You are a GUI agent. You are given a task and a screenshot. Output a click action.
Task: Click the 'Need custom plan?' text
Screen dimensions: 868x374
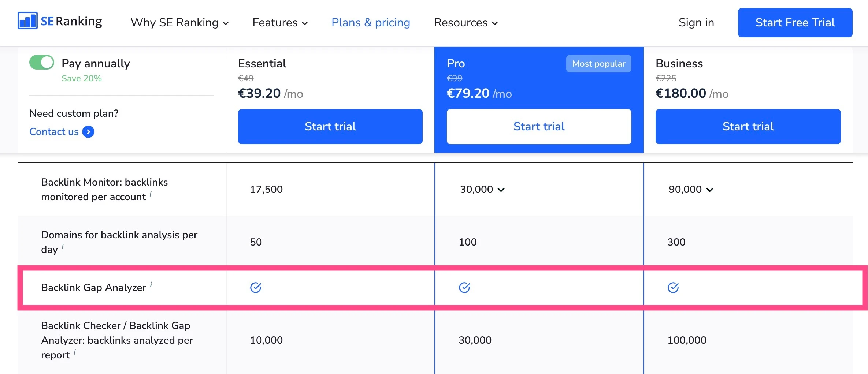[74, 113]
